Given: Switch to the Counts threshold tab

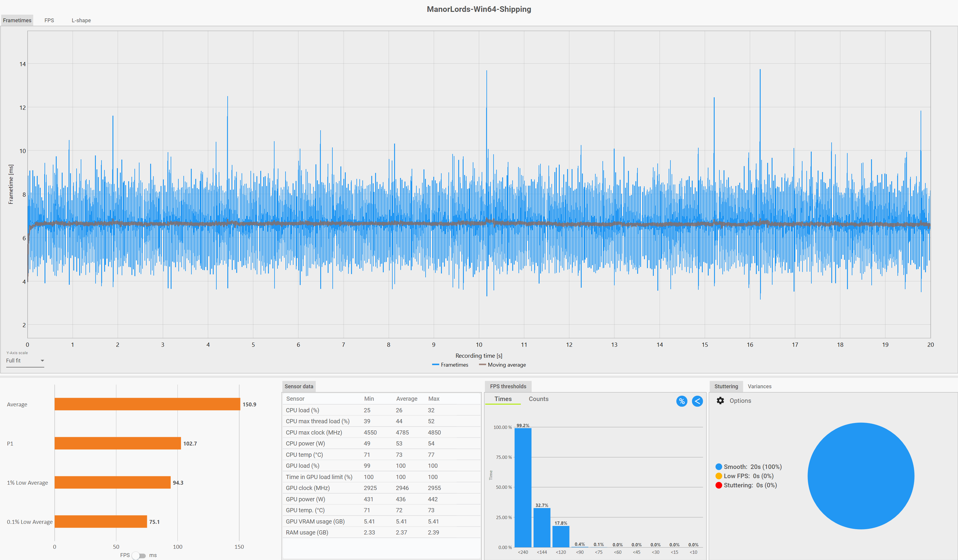Looking at the screenshot, I should (538, 399).
